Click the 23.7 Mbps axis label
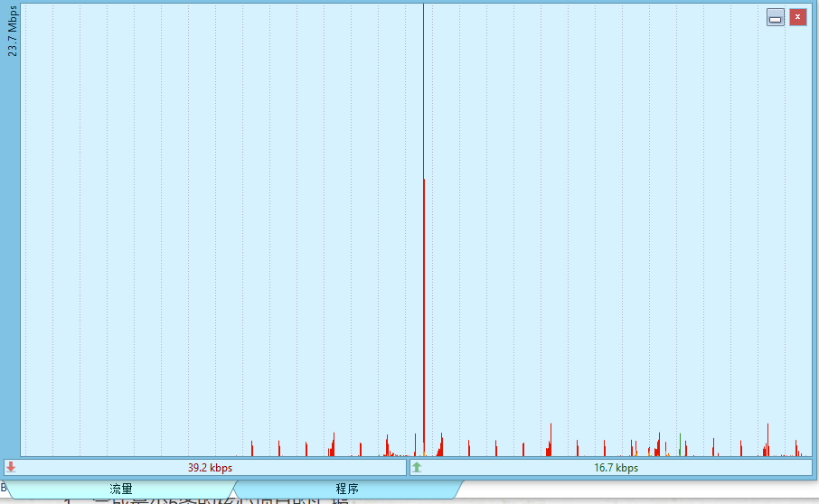Viewport: 819px width, 504px height. [12, 31]
